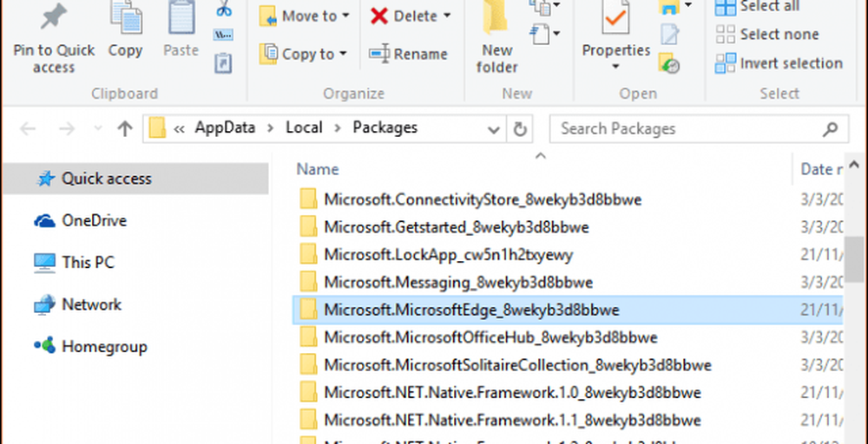The height and width of the screenshot is (444, 868).
Task: Go up one folder level
Action: tap(125, 129)
